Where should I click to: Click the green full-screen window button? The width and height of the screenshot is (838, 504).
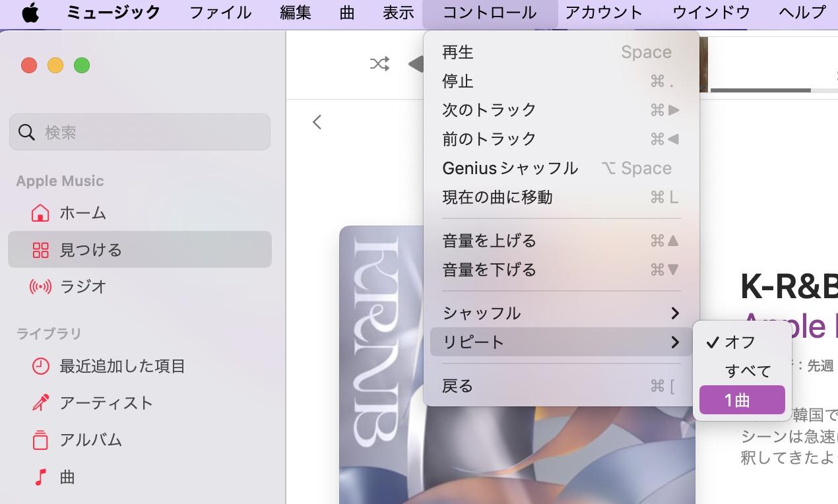(x=82, y=65)
